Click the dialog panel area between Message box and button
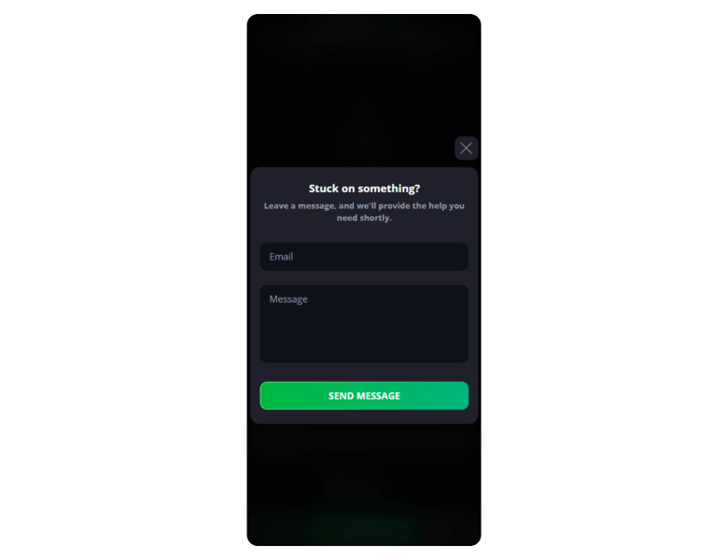 (x=364, y=372)
